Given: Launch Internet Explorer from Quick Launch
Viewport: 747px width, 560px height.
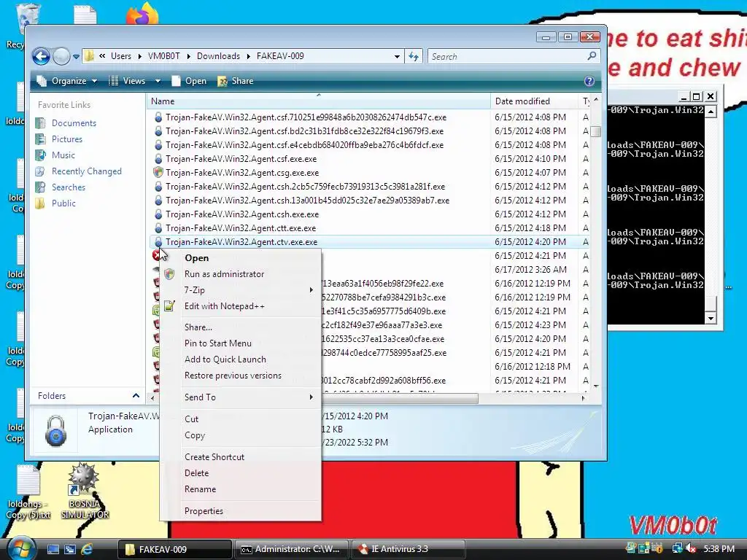Looking at the screenshot, I should 87,549.
